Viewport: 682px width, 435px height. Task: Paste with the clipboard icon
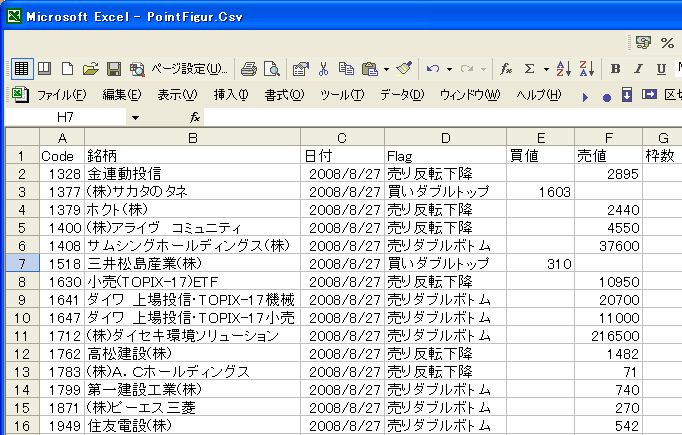(x=370, y=69)
